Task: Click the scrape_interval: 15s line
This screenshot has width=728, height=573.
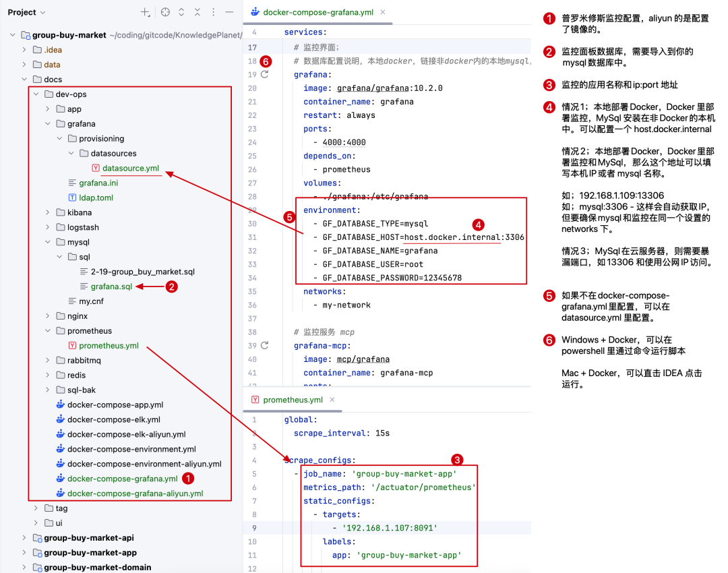Action: click(342, 433)
